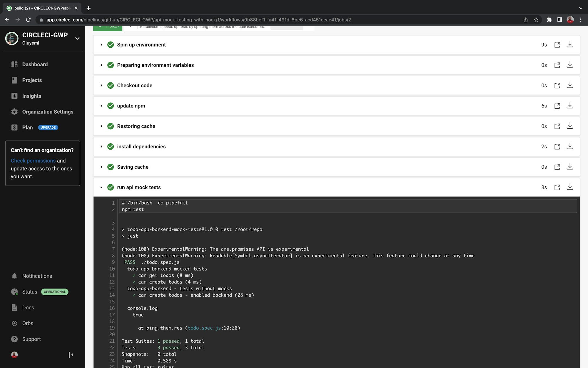The width and height of the screenshot is (588, 368).
Task: Click the Check permissions link
Action: 33,161
